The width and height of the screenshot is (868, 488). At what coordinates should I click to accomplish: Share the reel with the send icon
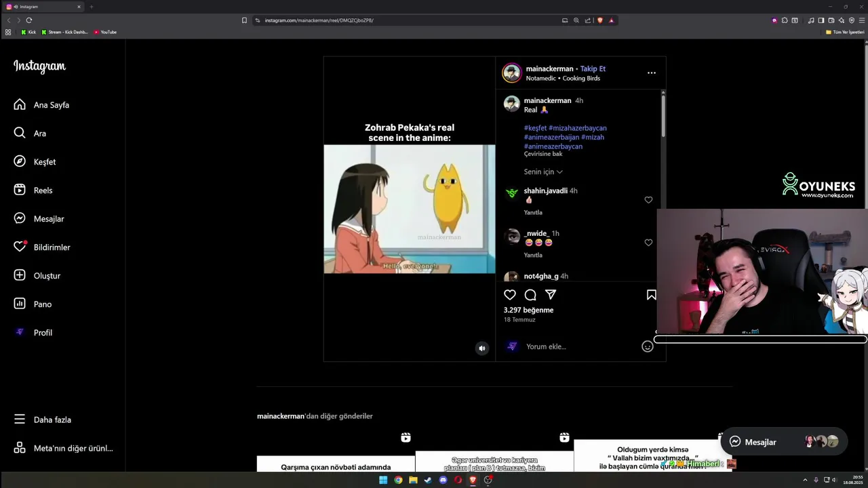click(551, 295)
